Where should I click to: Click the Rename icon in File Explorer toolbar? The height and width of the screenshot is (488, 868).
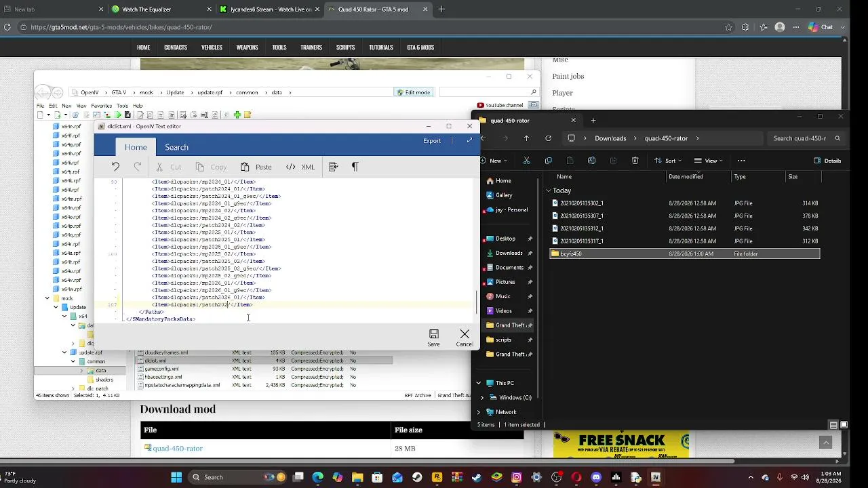pos(591,161)
